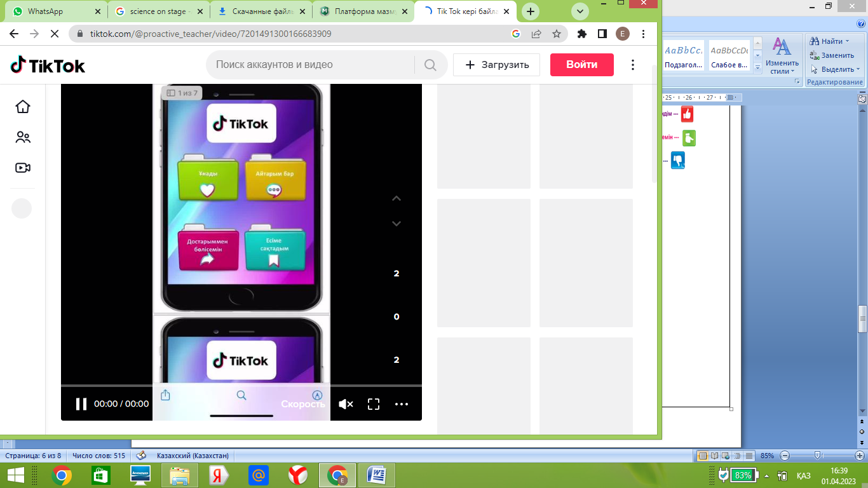
Task: Open TikTok three-dot options menu beside Войти
Action: pyautogui.click(x=632, y=65)
